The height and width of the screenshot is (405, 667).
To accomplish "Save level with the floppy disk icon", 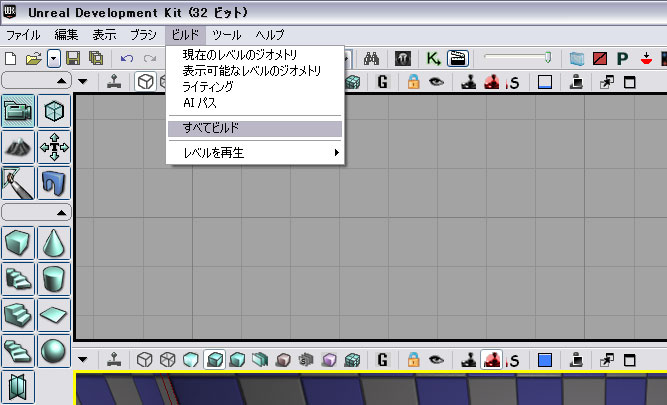I will 73,58.
